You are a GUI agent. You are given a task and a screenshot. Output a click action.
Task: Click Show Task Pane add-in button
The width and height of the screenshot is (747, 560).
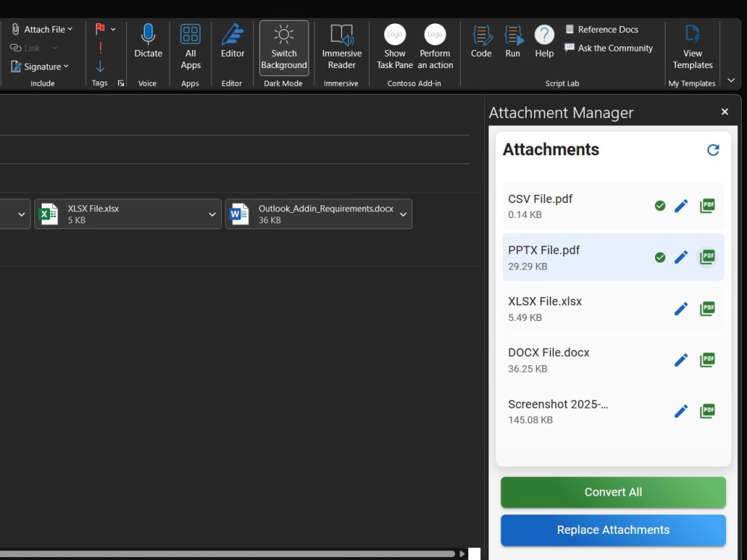394,46
